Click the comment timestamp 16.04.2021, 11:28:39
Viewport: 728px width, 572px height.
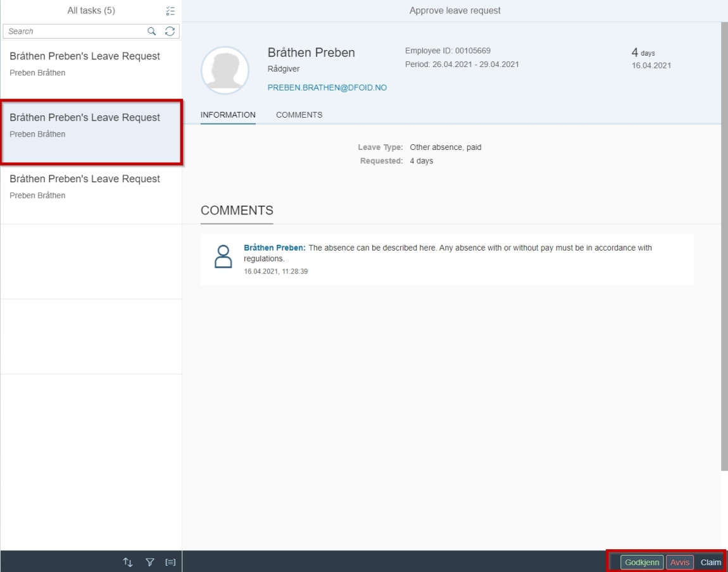[x=276, y=271]
